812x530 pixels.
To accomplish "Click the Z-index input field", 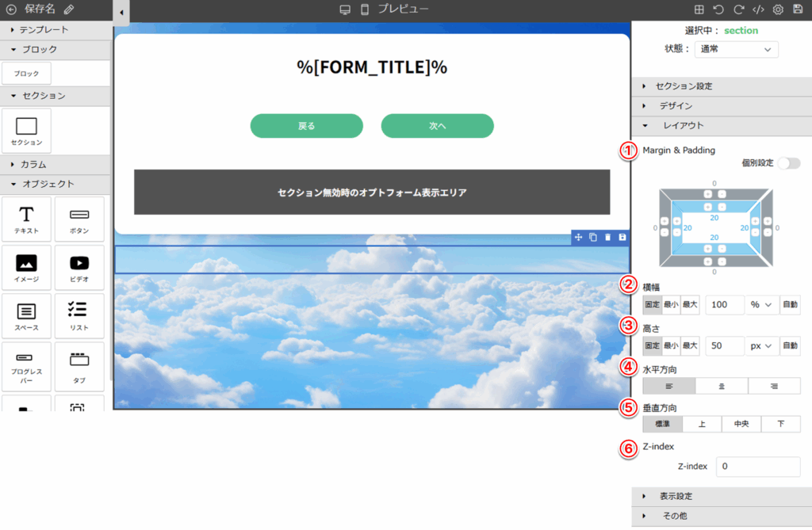I will pos(758,467).
